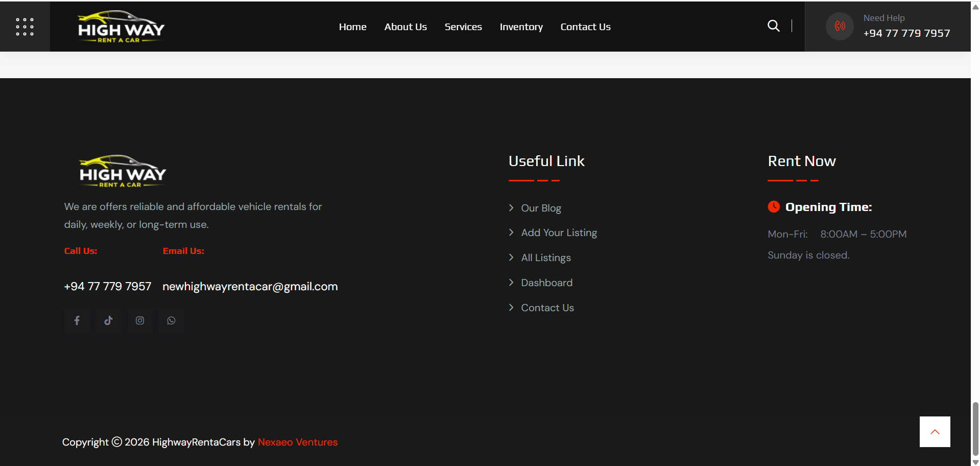Image resolution: width=980 pixels, height=466 pixels.
Task: Click the scroll-to-top arrow button
Action: click(935, 431)
